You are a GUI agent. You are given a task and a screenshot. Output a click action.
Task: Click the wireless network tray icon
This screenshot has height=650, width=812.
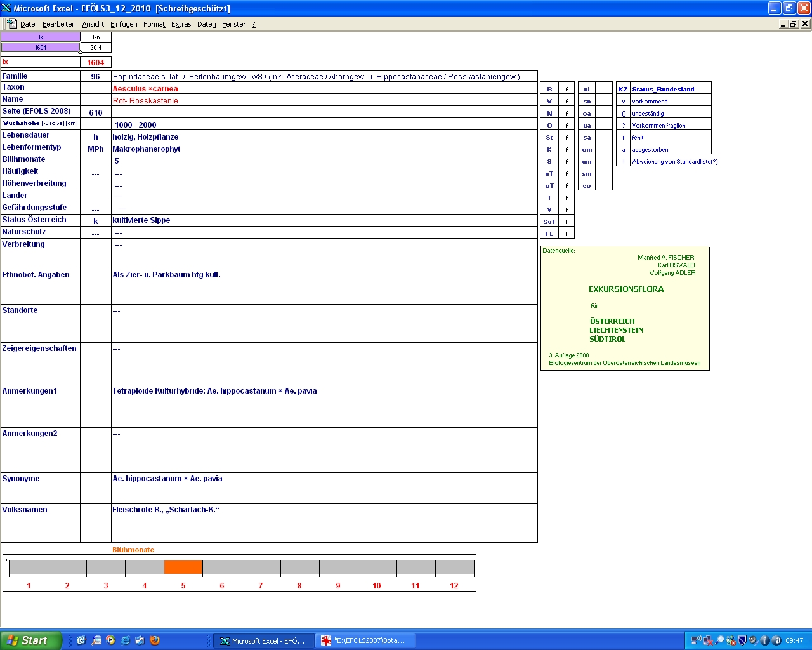pyautogui.click(x=697, y=640)
